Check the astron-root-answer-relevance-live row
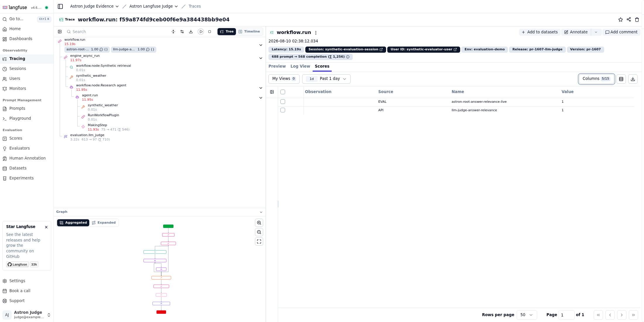The height and width of the screenshot is (322, 644). pyautogui.click(x=283, y=102)
